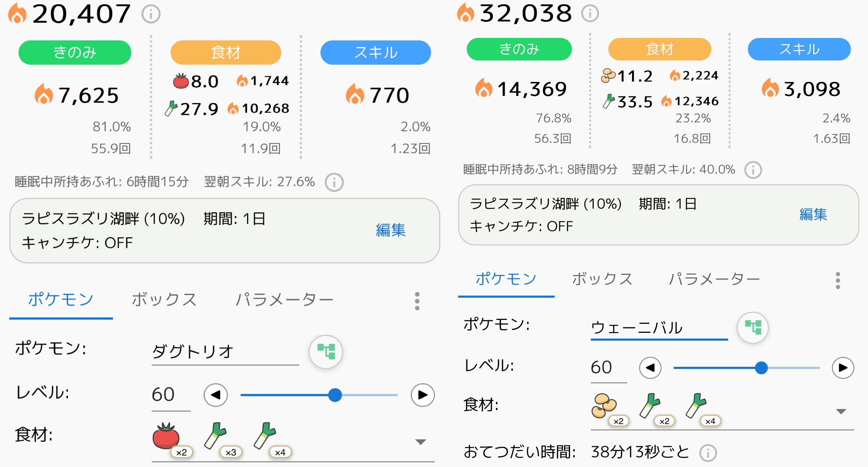Click the info icon after 38分13秒ごと
The image size is (868, 467).
coord(708,453)
